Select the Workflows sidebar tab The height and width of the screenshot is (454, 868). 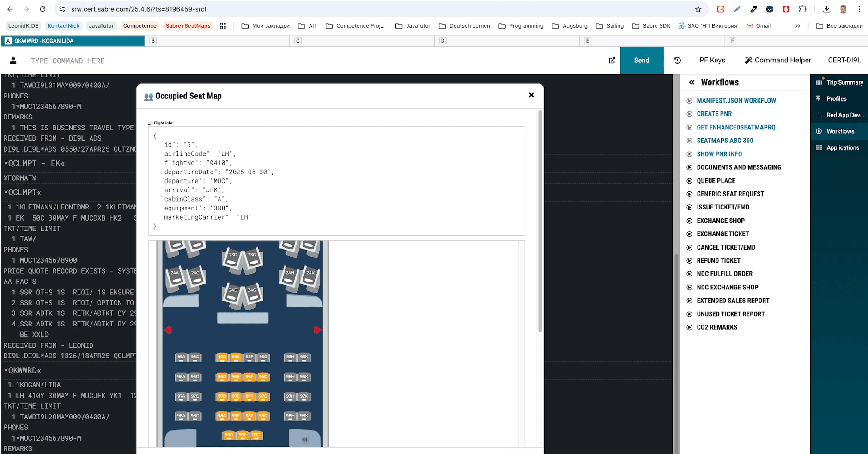839,131
